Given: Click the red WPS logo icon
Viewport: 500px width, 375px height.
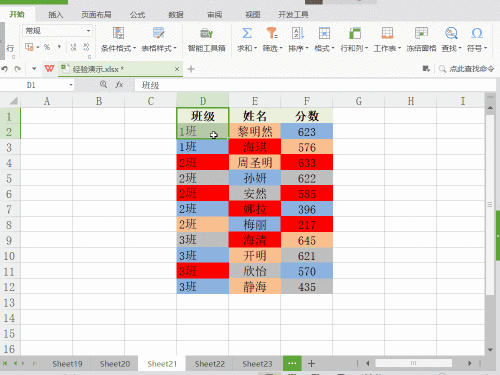Looking at the screenshot, I should [49, 69].
